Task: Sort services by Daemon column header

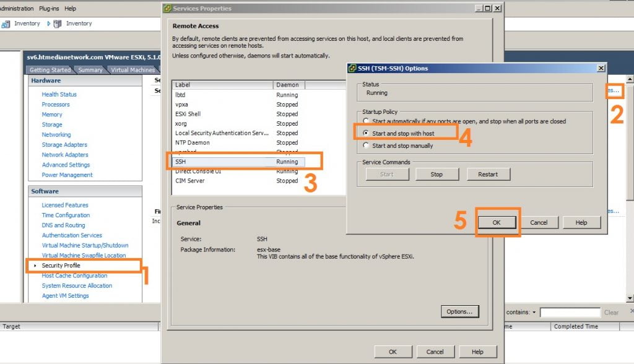Action: point(289,85)
